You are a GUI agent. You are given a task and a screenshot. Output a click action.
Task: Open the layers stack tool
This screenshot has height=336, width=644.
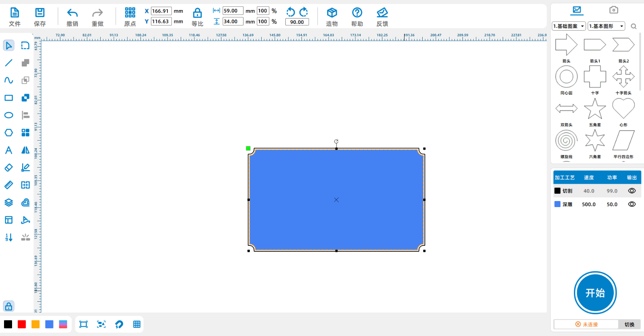pyautogui.click(x=8, y=203)
